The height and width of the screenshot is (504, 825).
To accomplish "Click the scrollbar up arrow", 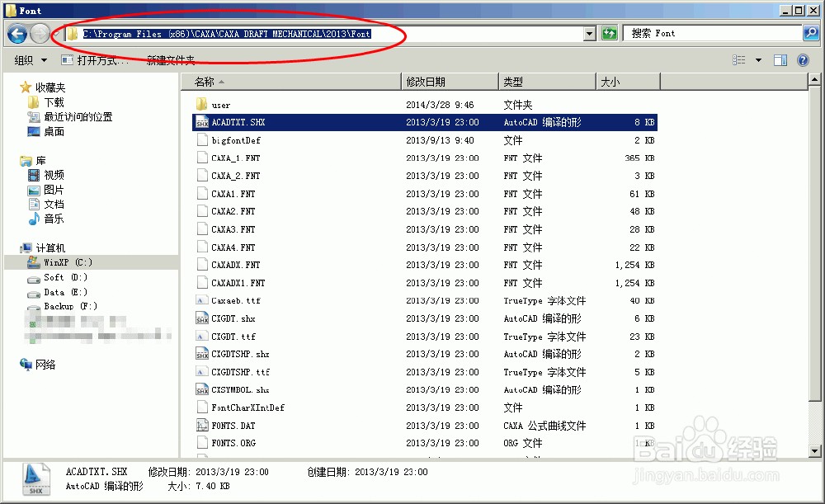I will (x=814, y=80).
